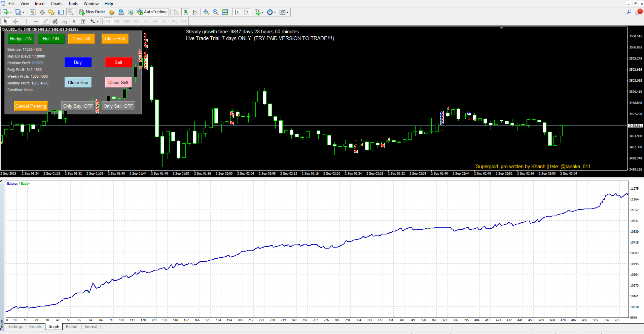644x334 pixels.
Task: Switch to the line chart icon
Action: coord(195,12)
